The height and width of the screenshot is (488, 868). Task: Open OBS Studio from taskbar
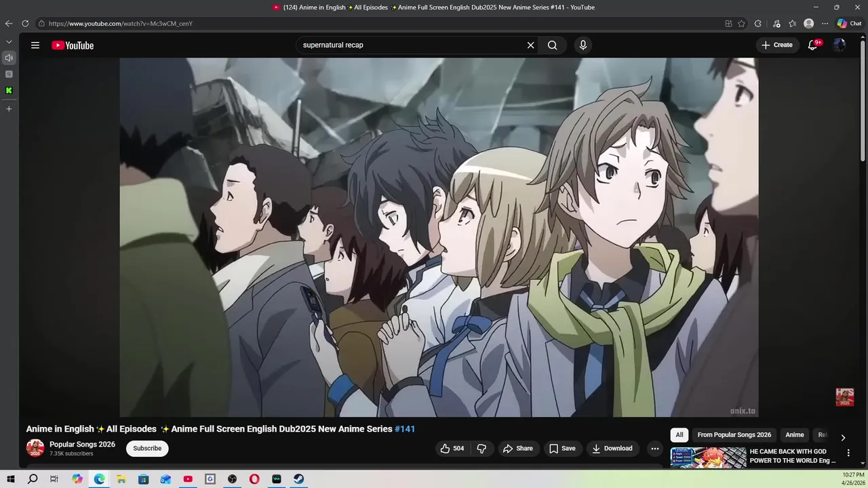tap(232, 479)
